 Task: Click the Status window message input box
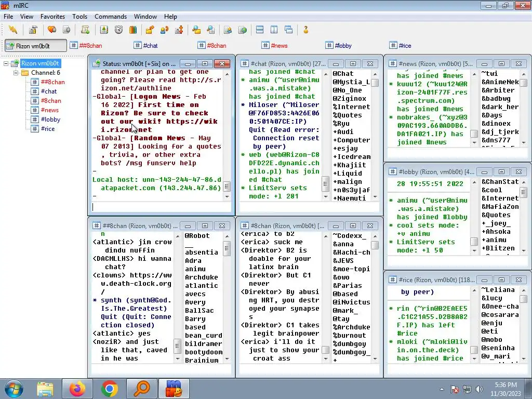click(161, 207)
